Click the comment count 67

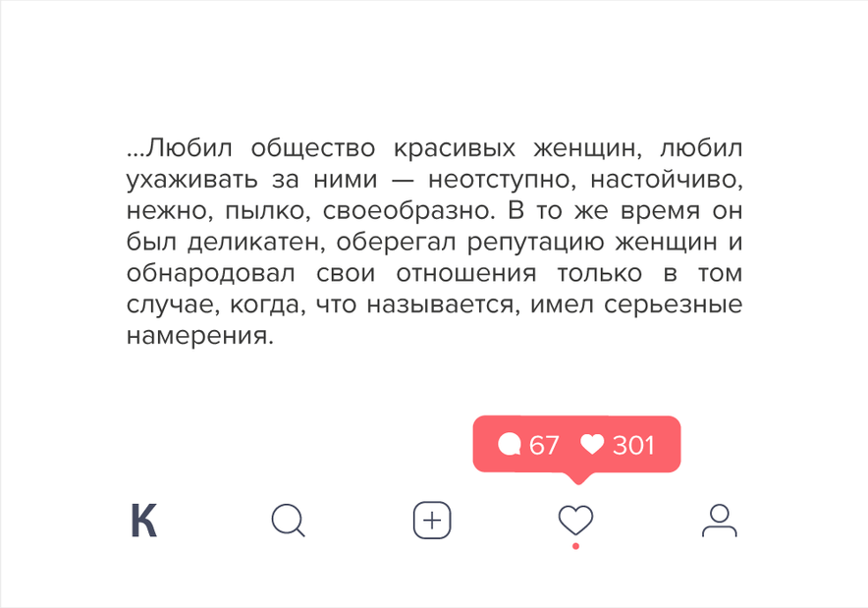click(544, 445)
